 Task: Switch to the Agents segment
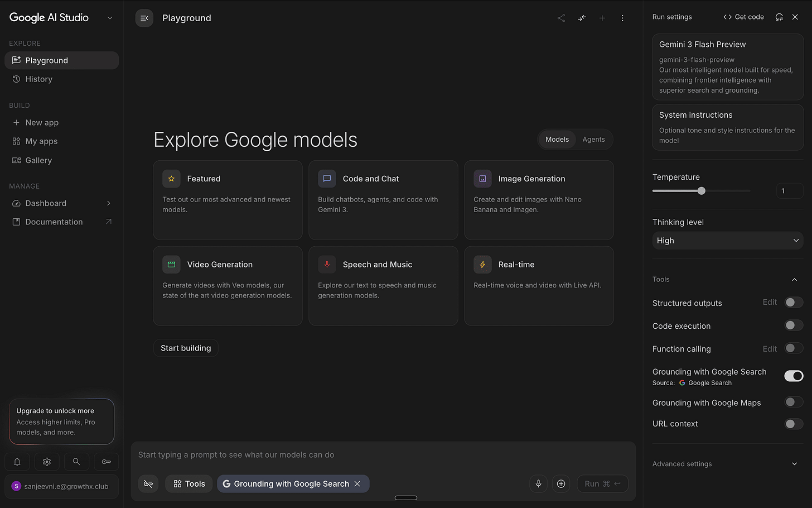pyautogui.click(x=593, y=140)
